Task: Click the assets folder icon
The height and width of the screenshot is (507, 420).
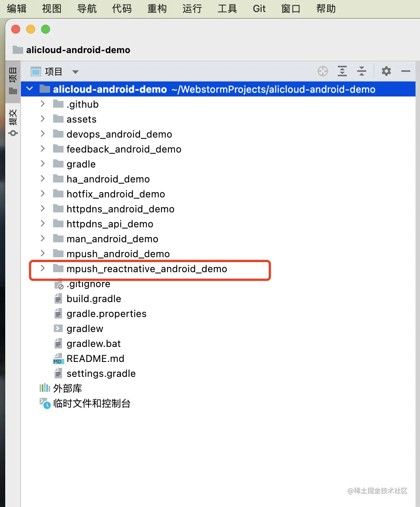Action: [58, 119]
